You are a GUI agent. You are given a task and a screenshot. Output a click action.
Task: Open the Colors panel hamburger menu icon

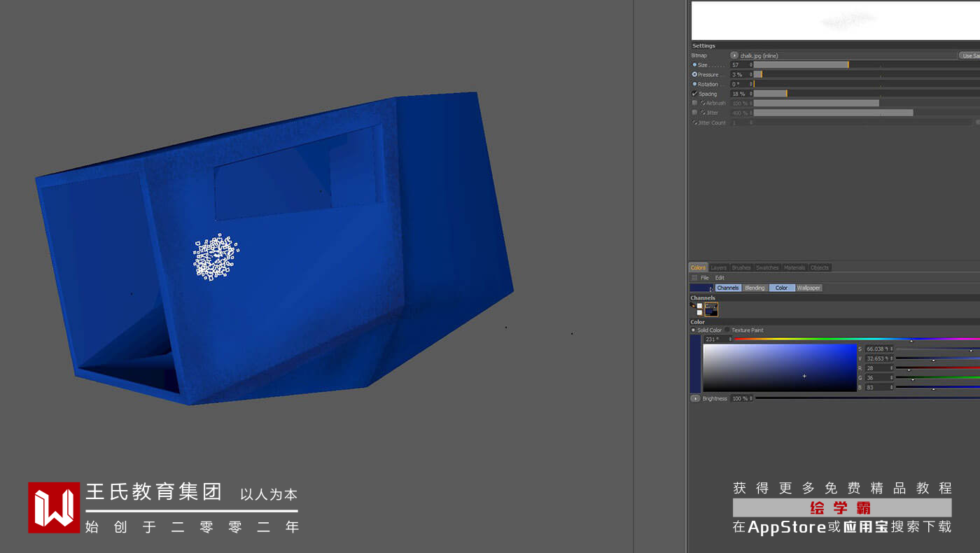coord(694,278)
